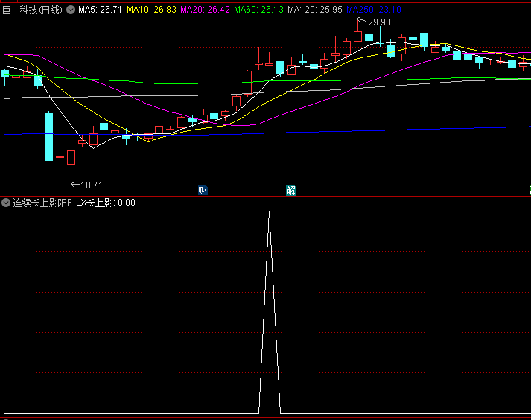The width and height of the screenshot is (531, 420).
Task: Click the peak of the white indicator spike
Action: (x=269, y=213)
